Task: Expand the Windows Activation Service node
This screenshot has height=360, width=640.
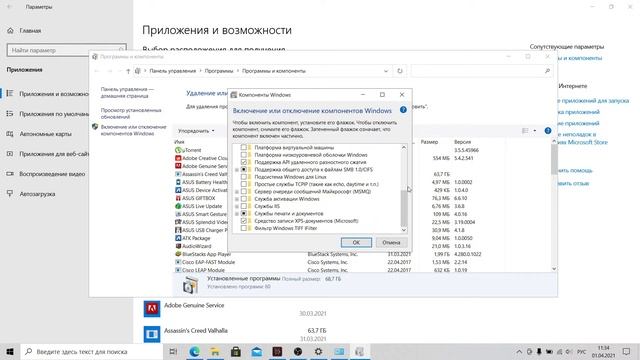Action: [237, 199]
